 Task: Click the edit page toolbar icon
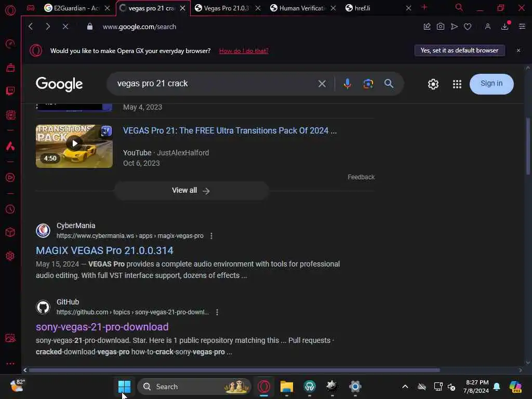427,26
